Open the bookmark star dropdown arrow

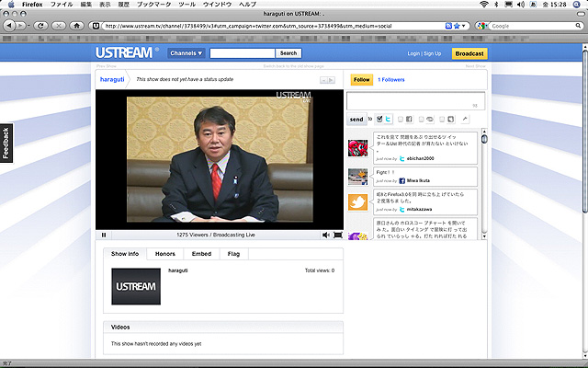[x=463, y=26]
